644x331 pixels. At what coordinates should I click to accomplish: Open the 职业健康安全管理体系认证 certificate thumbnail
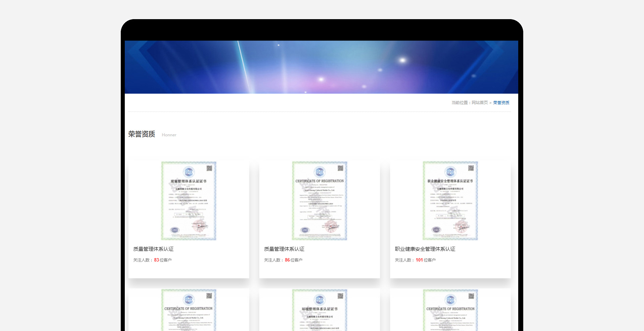click(450, 201)
